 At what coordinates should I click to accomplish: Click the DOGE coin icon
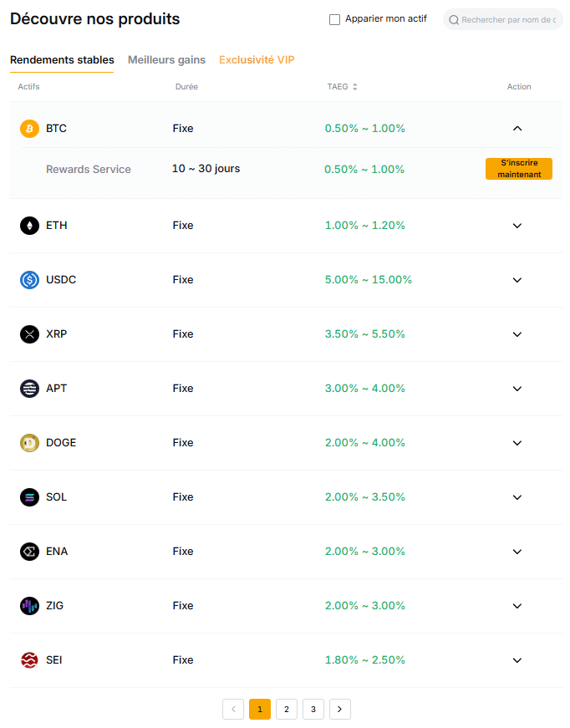[29, 443]
